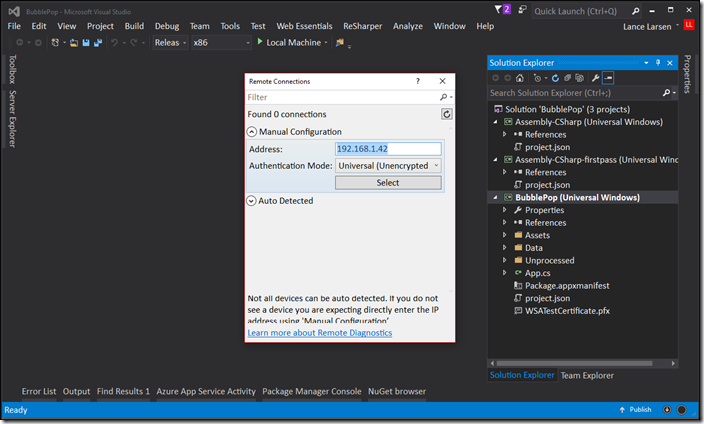Expand the App.cs node
Viewport: 704px width, 424px height.
[x=504, y=273]
